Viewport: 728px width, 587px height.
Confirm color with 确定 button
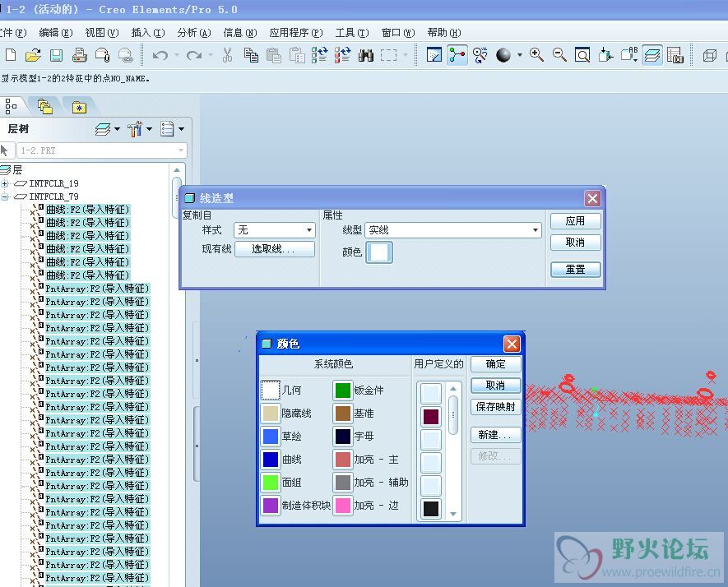495,364
